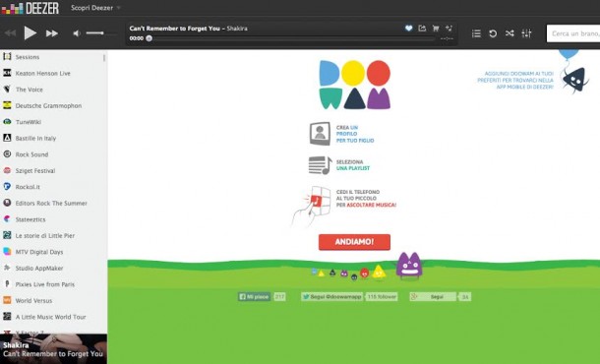Image resolution: width=600 pixels, height=364 pixels.
Task: Select Editors Rock The Summer
Action: 51,204
